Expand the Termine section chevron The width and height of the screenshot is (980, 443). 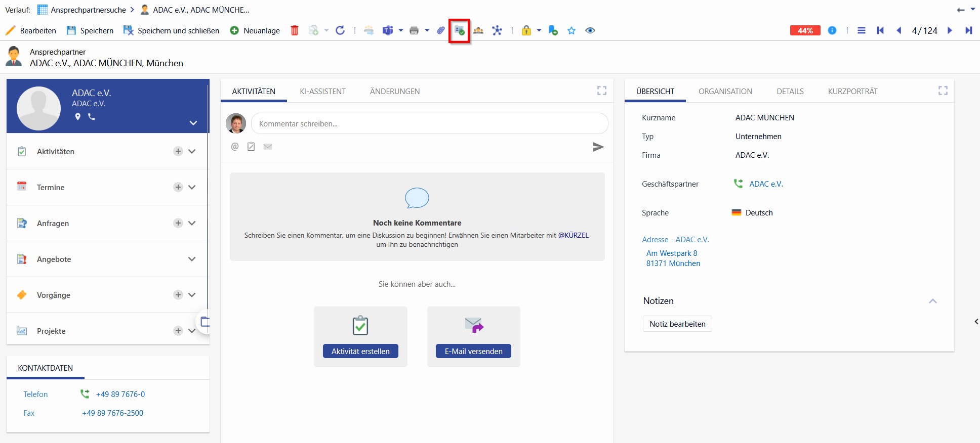(192, 187)
